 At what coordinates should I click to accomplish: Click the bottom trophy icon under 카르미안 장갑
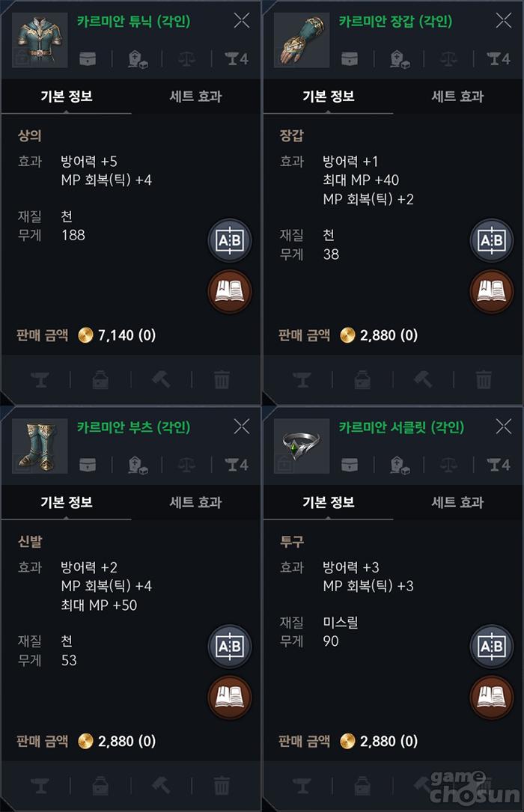(302, 379)
